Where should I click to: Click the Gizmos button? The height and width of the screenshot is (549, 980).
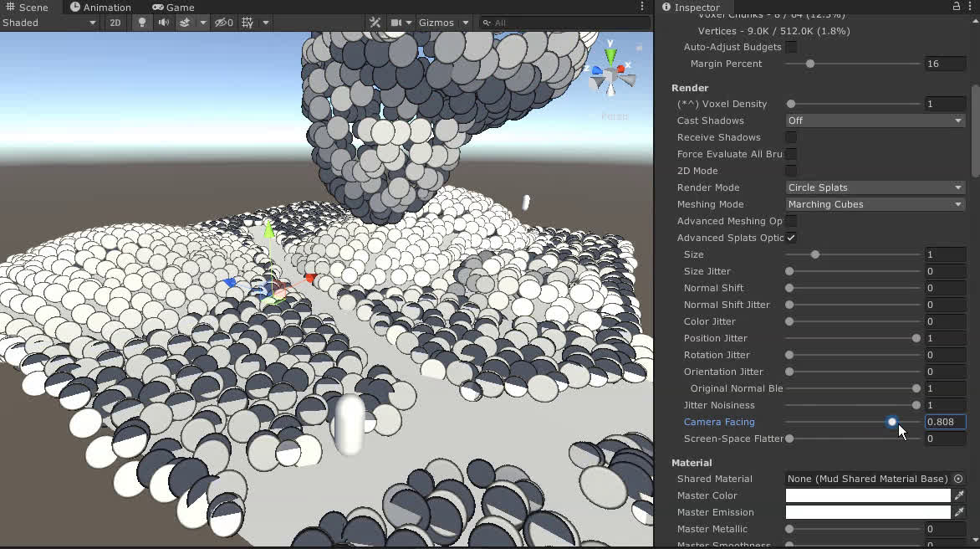(436, 23)
